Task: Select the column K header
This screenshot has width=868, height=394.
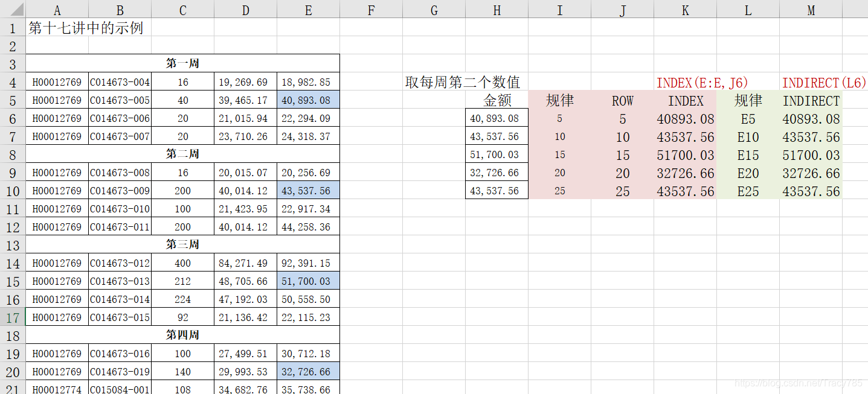Action: pyautogui.click(x=685, y=9)
